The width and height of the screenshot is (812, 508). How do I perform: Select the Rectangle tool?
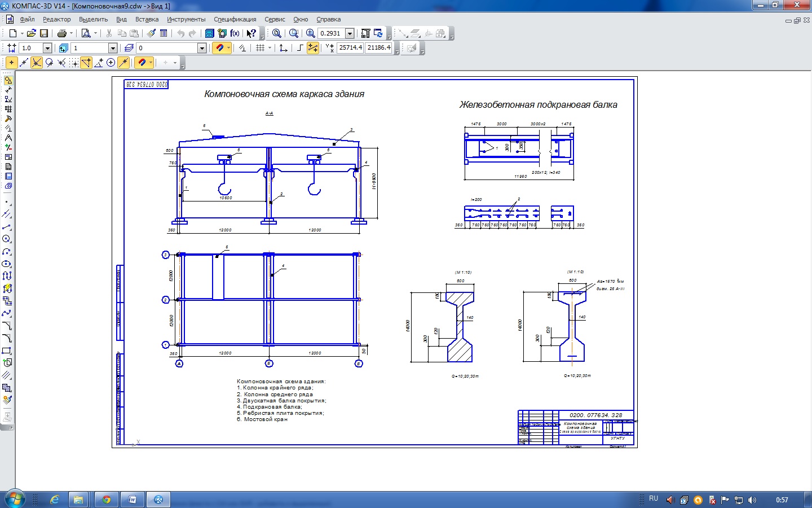tap(7, 351)
